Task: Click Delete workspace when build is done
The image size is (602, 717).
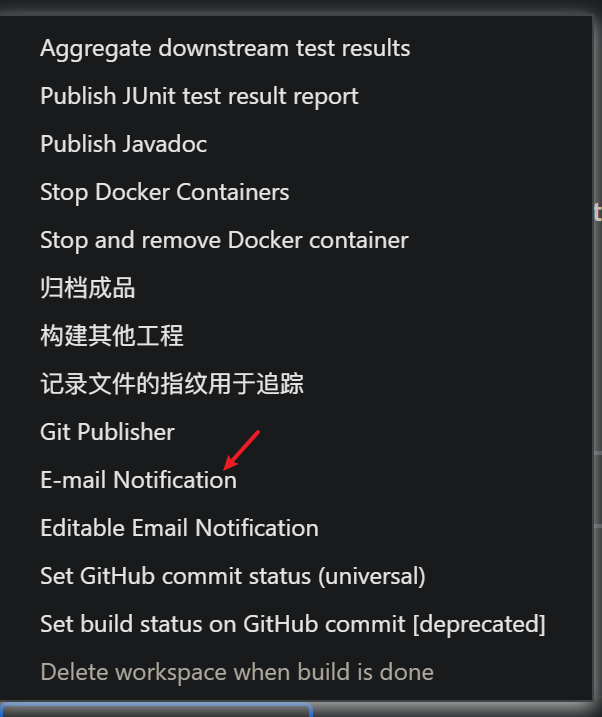Action: [x=237, y=672]
